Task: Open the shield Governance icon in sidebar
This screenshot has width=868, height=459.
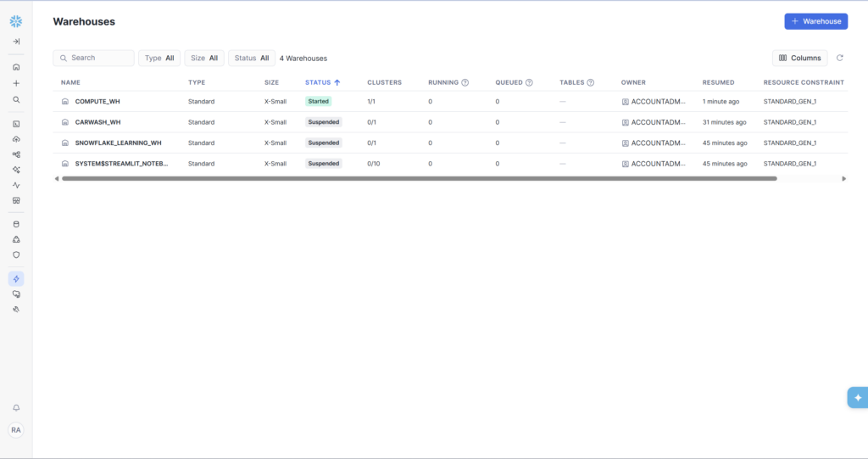Action: click(x=16, y=255)
